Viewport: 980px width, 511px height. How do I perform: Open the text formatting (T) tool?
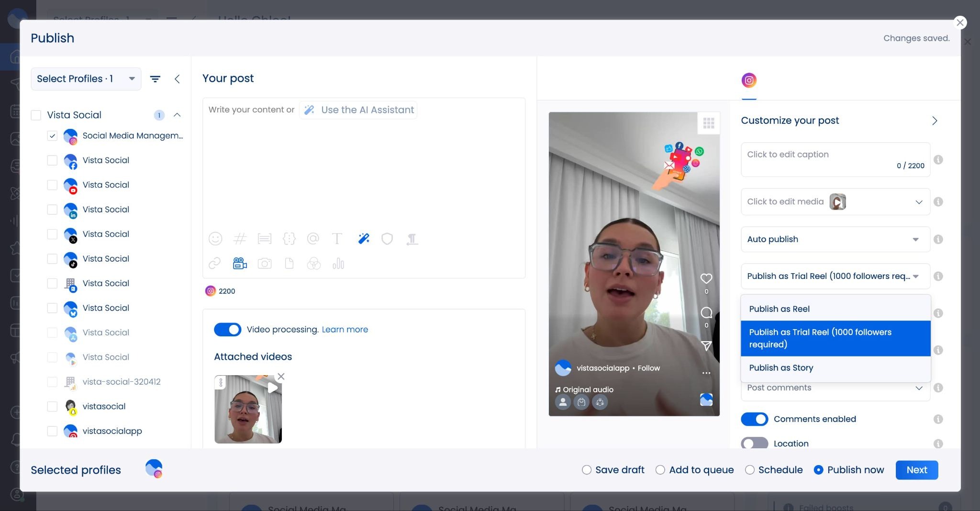(x=337, y=238)
